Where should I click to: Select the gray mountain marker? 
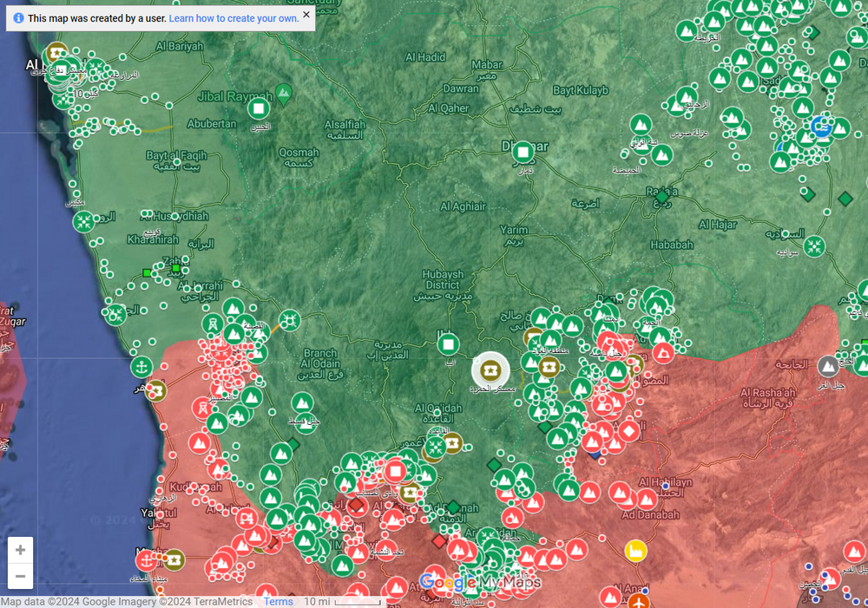(828, 366)
